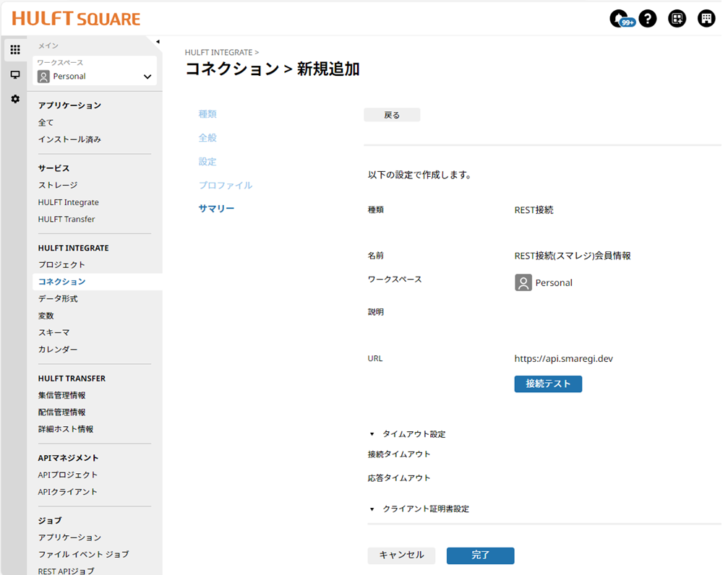Open 配信管理情報 in the sidebar

click(61, 412)
